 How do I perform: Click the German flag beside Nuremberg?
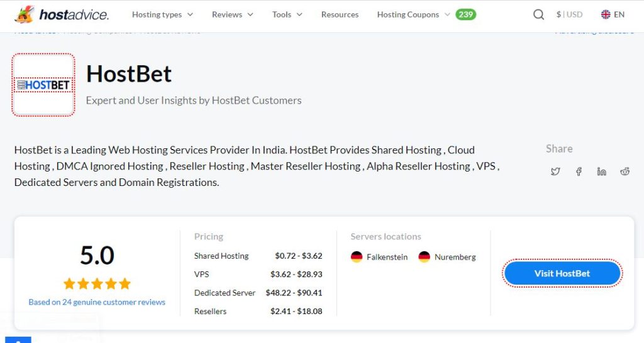424,257
